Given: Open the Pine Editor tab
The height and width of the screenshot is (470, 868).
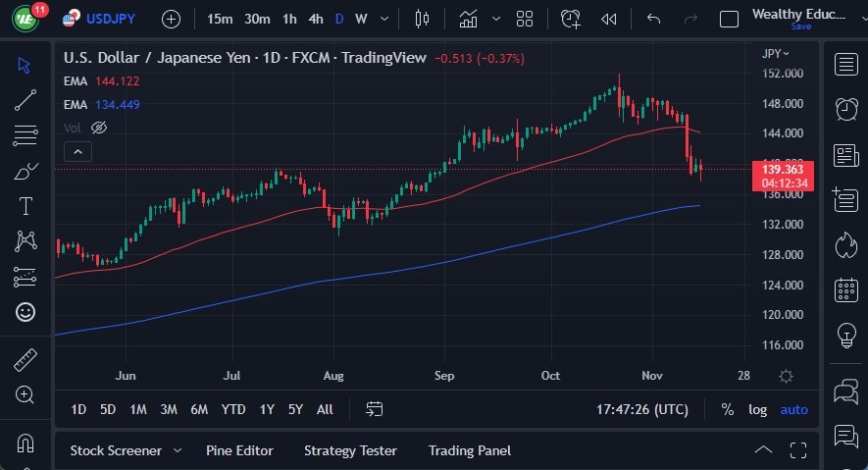Looking at the screenshot, I should (239, 450).
